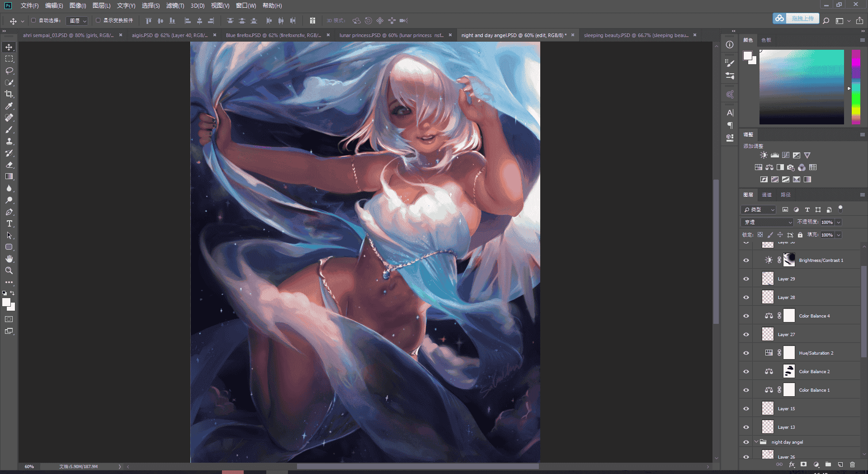Open the 图层(L) layer menu
Image resolution: width=868 pixels, height=474 pixels.
(x=101, y=5)
